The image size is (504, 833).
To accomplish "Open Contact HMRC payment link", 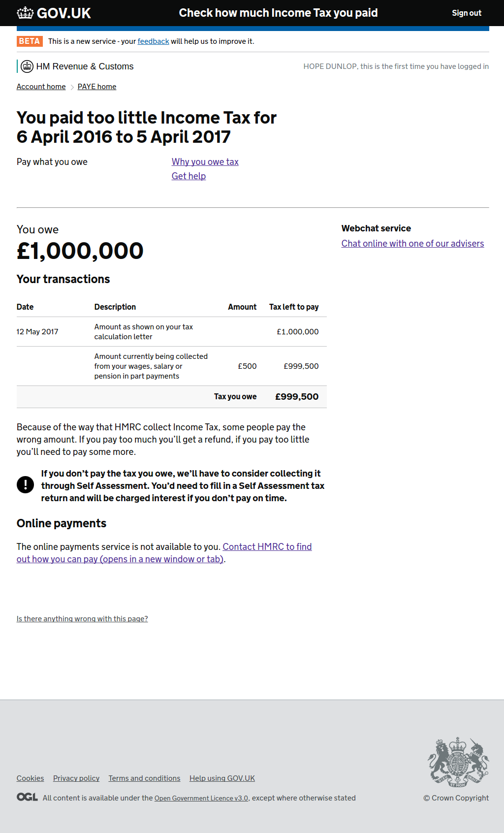I will point(267,547).
